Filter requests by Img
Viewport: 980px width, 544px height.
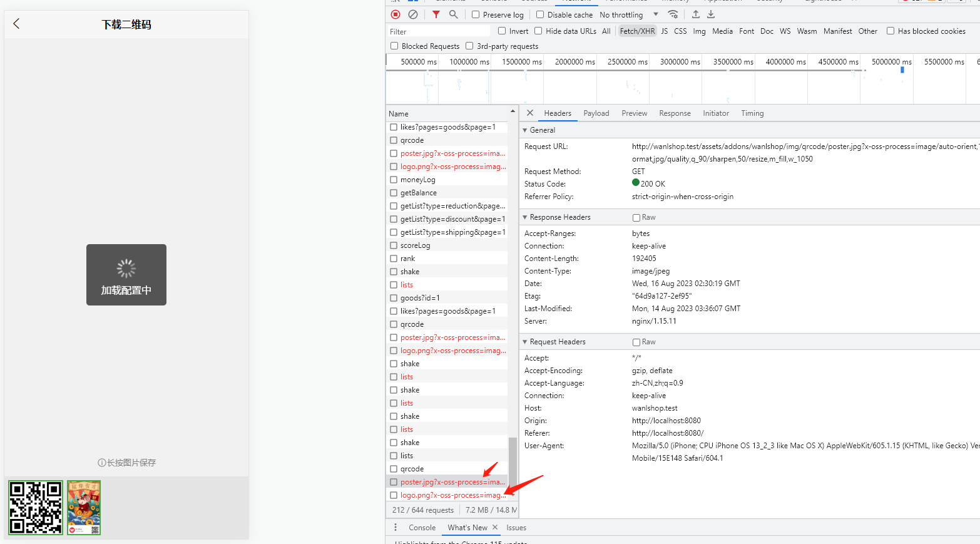pos(699,31)
